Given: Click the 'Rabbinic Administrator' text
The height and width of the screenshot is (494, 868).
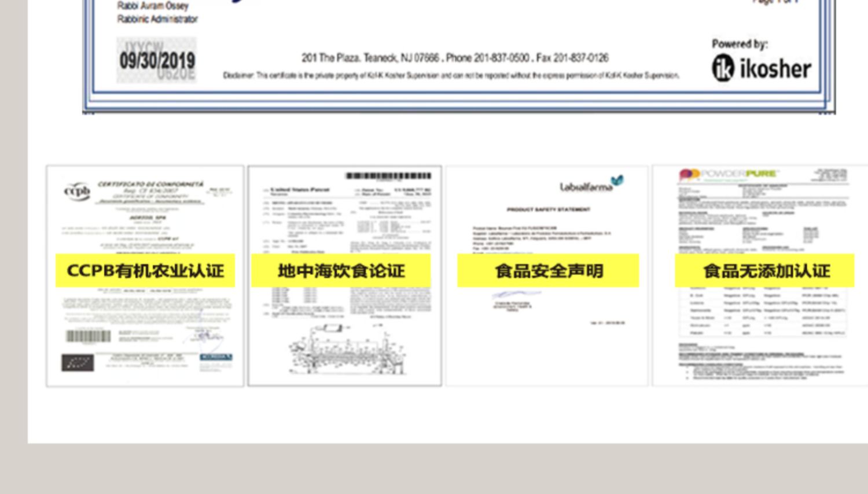Looking at the screenshot, I should coord(157,19).
